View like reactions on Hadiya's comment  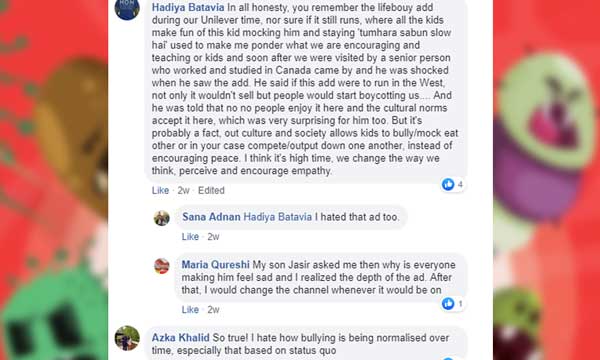point(453,185)
